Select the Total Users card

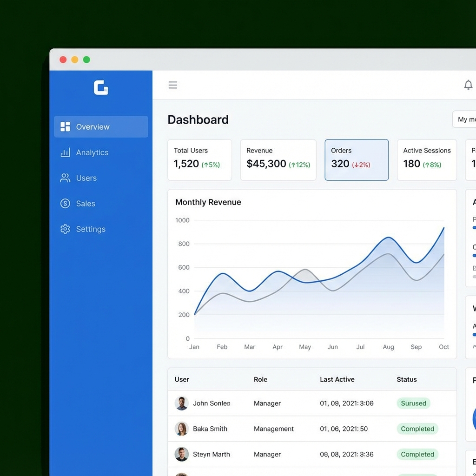pyautogui.click(x=199, y=160)
